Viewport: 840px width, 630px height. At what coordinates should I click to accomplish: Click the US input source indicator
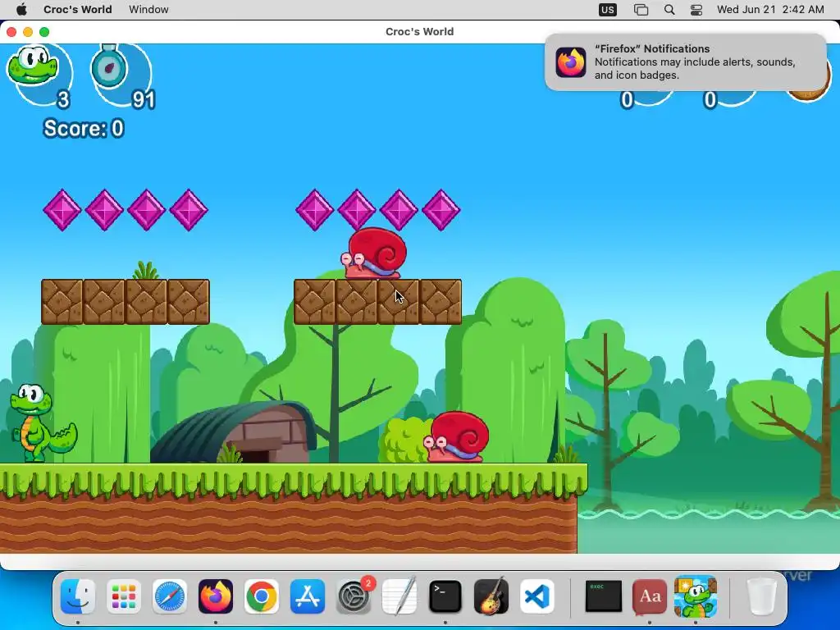[x=608, y=10]
